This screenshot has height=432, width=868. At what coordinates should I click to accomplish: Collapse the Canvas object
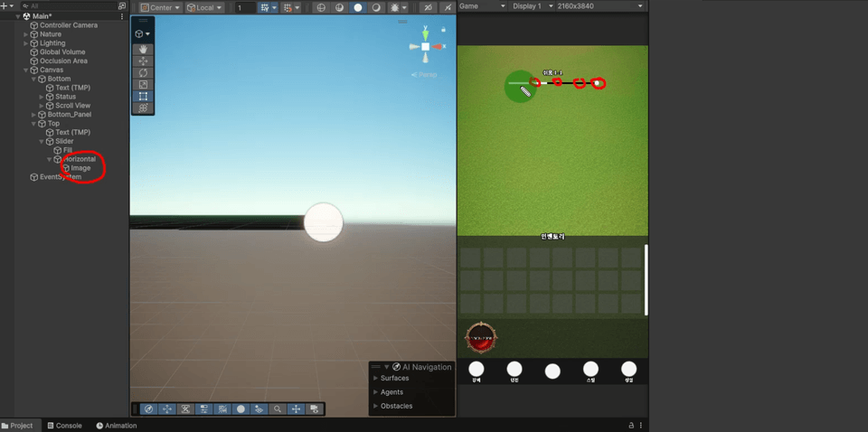tap(25, 70)
